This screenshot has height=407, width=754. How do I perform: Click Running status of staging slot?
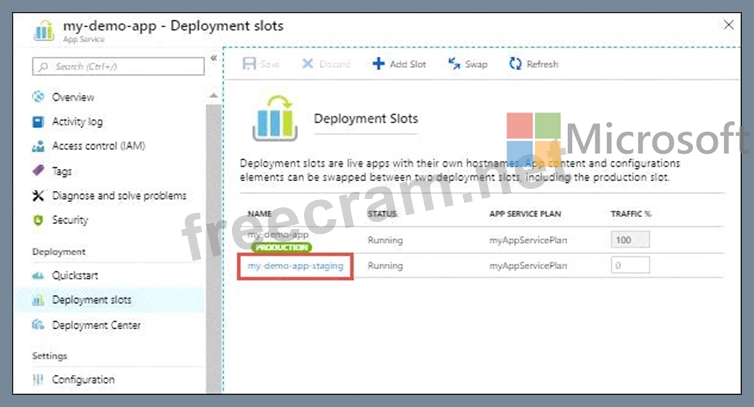(x=385, y=266)
